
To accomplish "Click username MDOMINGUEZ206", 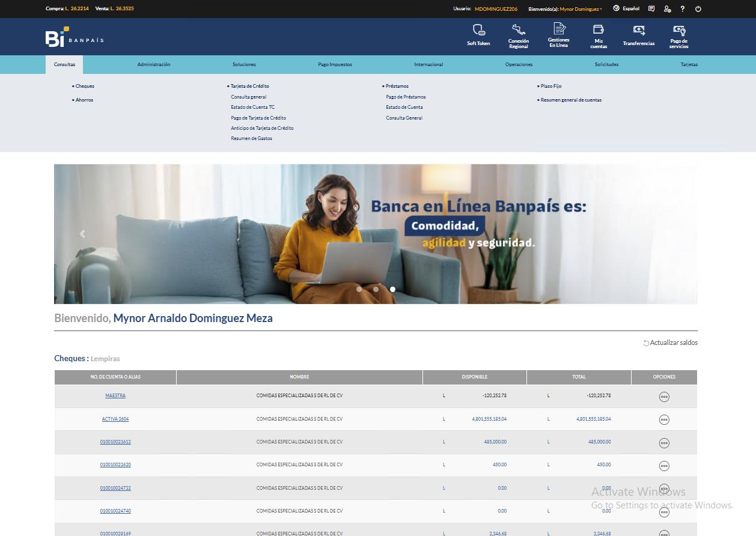I will tap(496, 9).
